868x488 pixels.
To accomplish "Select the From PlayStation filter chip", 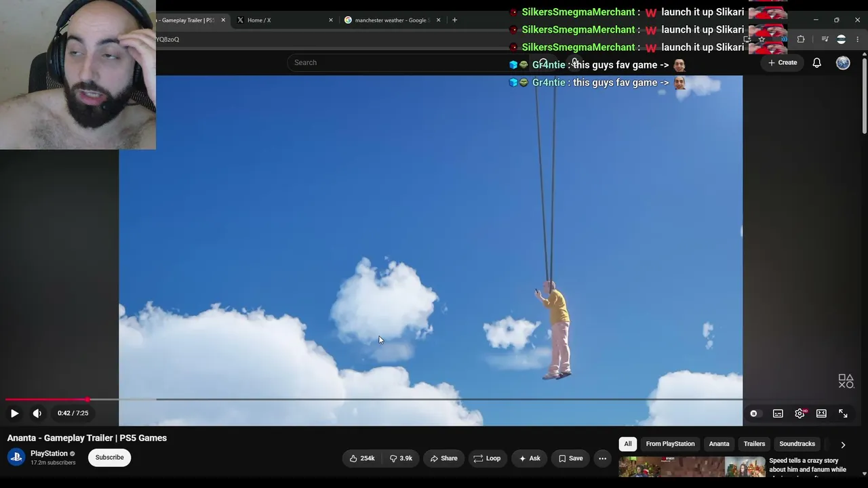I will tap(670, 444).
